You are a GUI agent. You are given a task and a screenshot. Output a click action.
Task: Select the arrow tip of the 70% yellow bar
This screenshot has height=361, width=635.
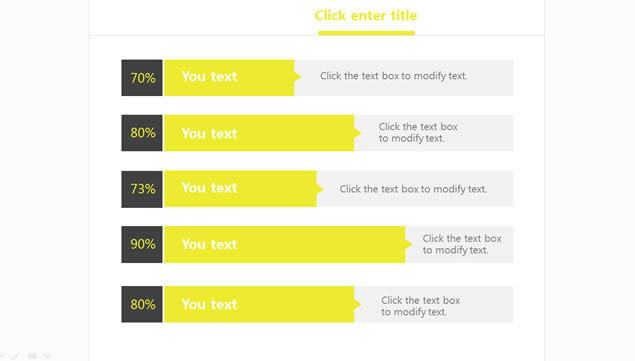(x=298, y=77)
